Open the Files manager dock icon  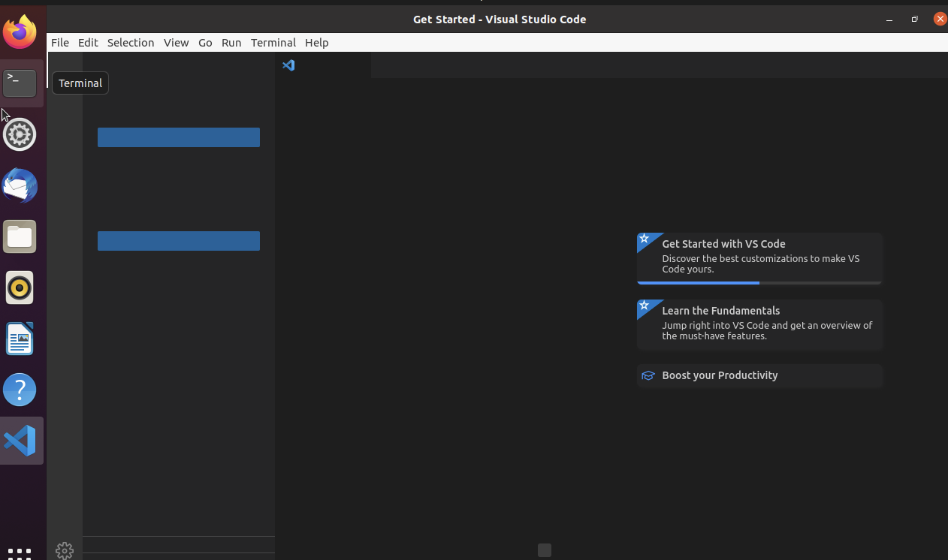(x=20, y=236)
